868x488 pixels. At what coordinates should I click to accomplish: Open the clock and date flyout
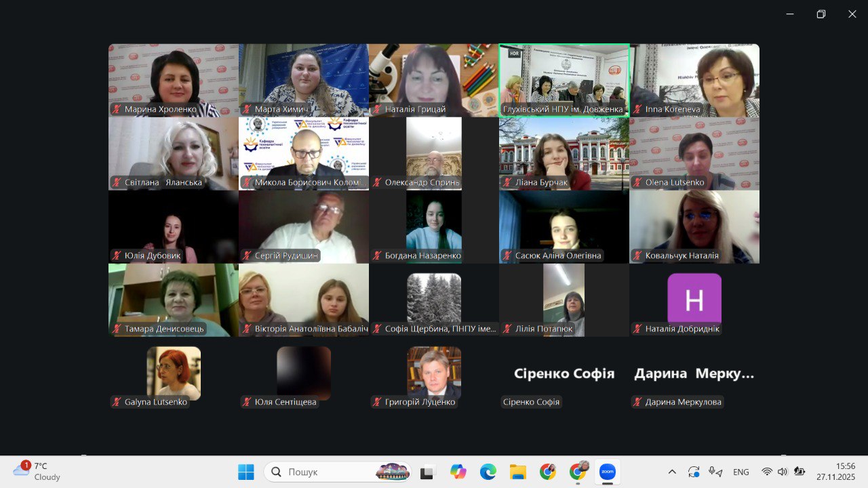click(835, 472)
